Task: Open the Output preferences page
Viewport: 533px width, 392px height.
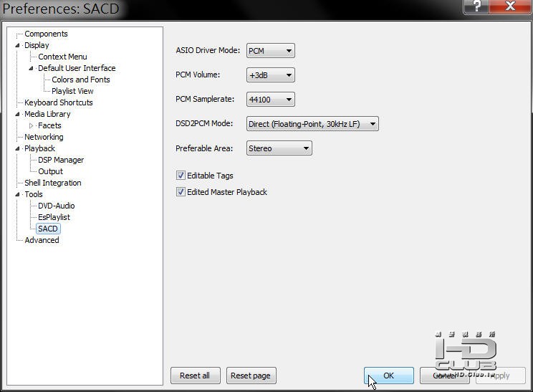Action: [x=50, y=171]
